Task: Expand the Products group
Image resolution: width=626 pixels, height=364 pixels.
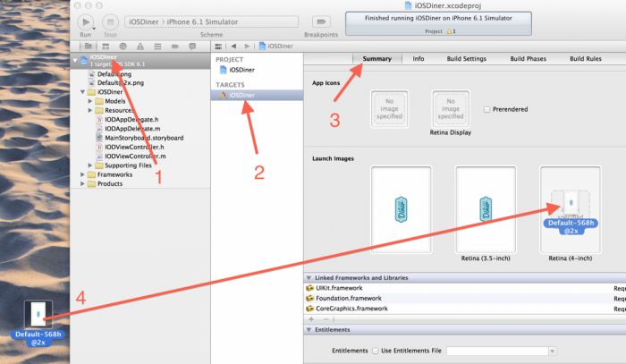Action: coord(82,183)
